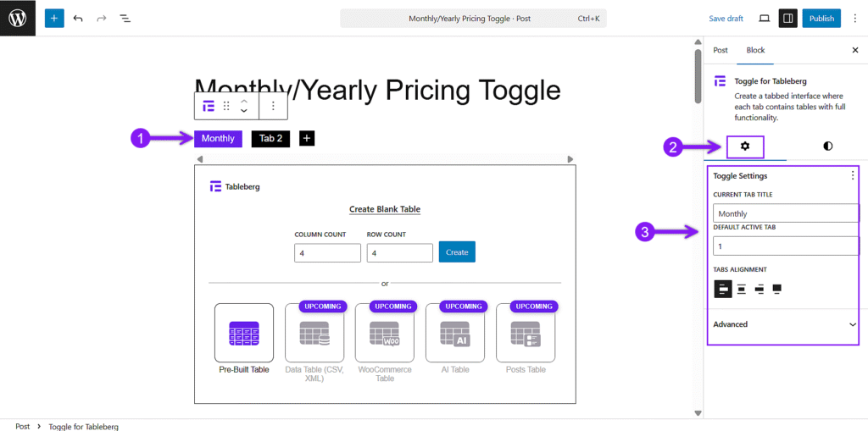Open Toggle Settings panel options menu
Screen dimensions: 868x431
click(x=853, y=176)
